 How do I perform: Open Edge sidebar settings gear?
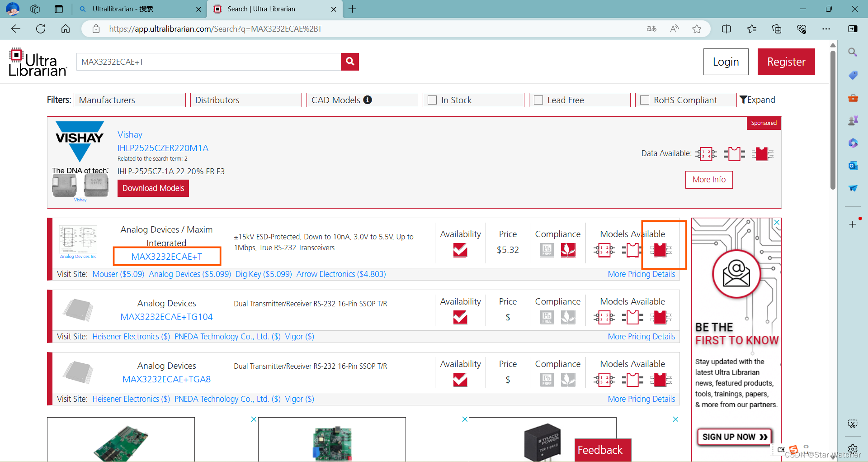point(853,449)
